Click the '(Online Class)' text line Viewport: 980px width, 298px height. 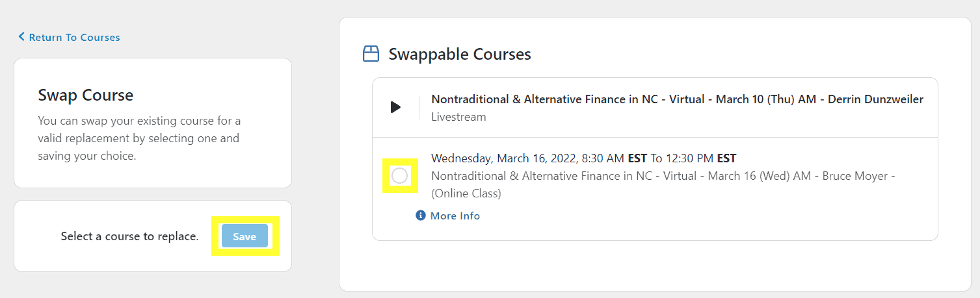tap(466, 193)
